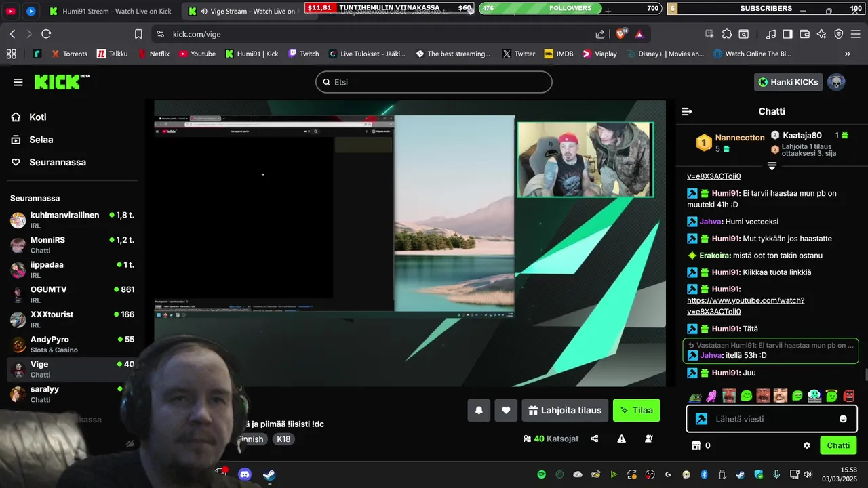Click Kaataja80 in the leaderboard

pos(802,136)
